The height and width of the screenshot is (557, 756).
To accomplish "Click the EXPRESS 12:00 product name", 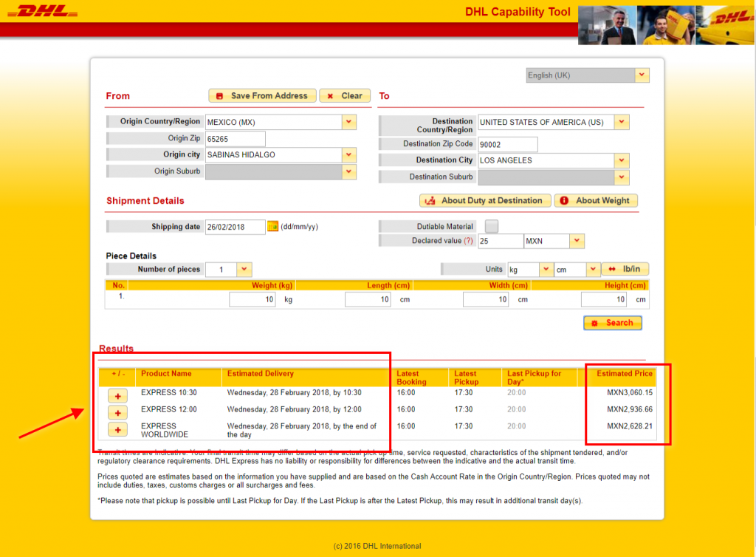I will [x=169, y=409].
